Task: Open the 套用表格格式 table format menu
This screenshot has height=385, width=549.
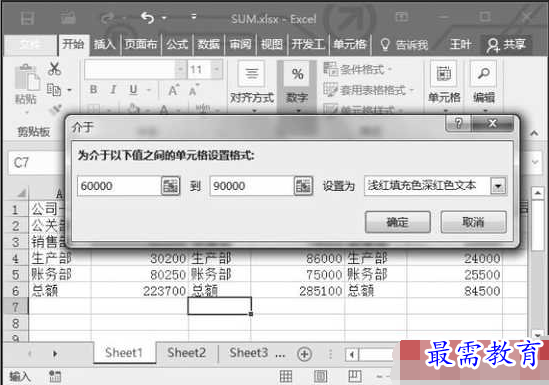Action: [368, 90]
